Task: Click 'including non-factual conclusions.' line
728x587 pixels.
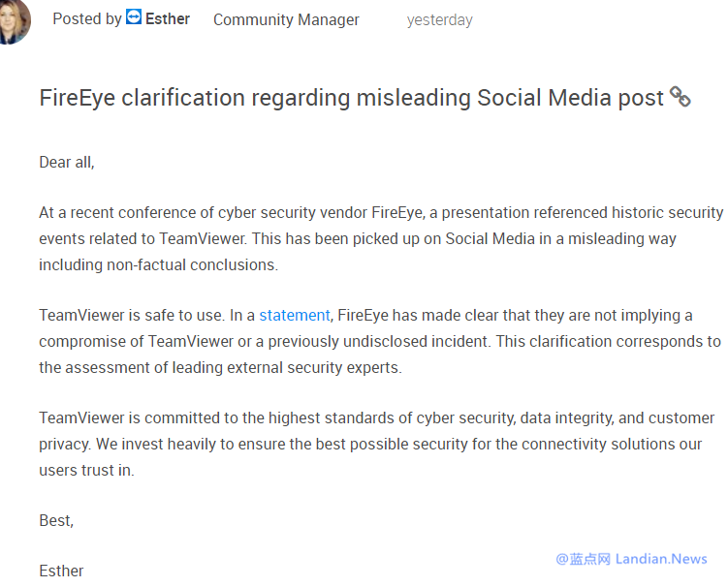Action: coord(158,264)
